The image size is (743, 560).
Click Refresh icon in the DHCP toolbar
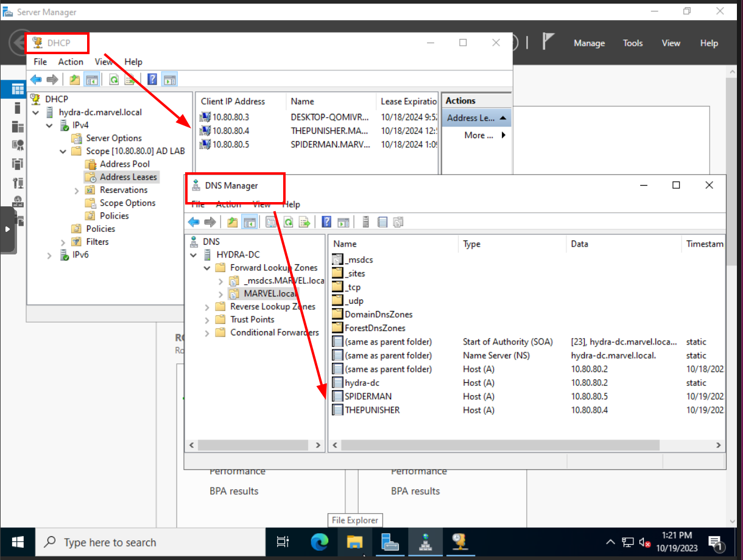click(114, 79)
